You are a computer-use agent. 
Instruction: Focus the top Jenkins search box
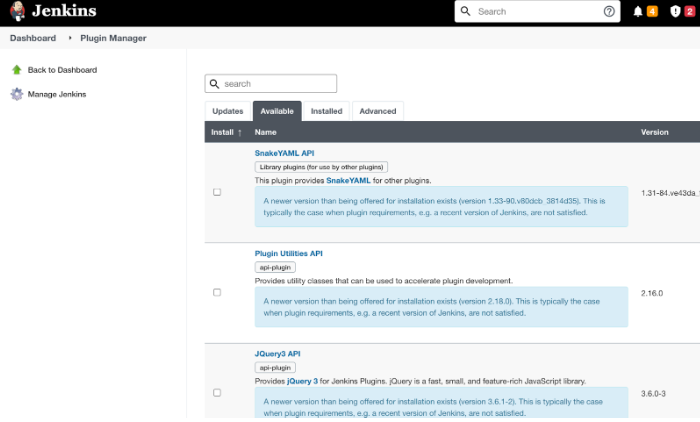(536, 12)
